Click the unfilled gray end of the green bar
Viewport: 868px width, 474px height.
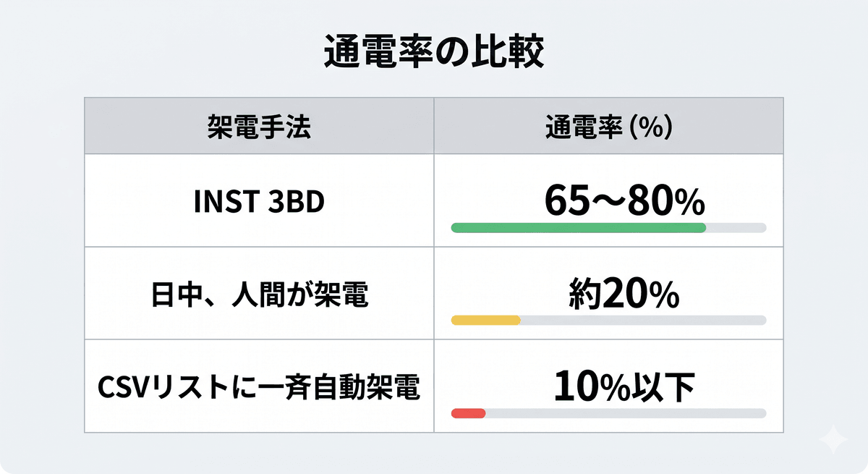coord(736,228)
